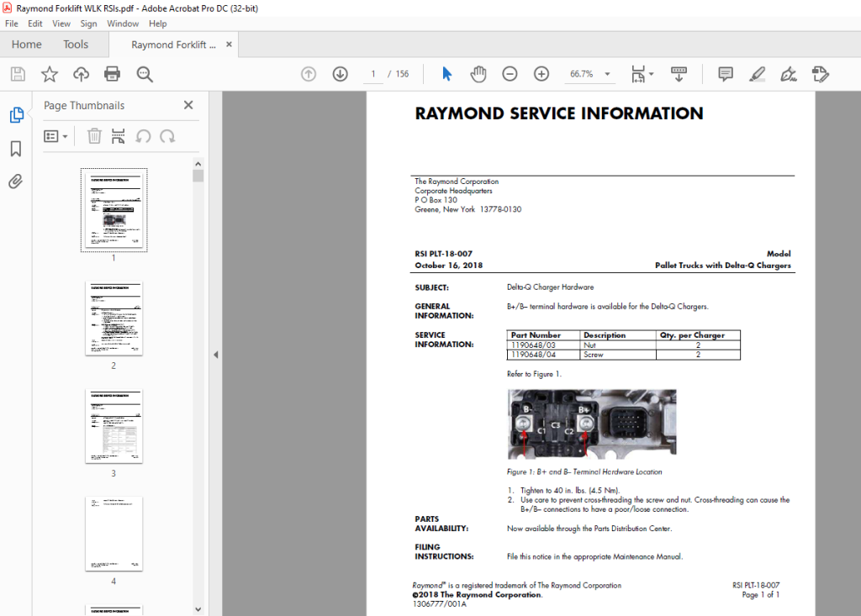Open the Find text magnifier icon
The height and width of the screenshot is (616, 861).
pyautogui.click(x=145, y=74)
